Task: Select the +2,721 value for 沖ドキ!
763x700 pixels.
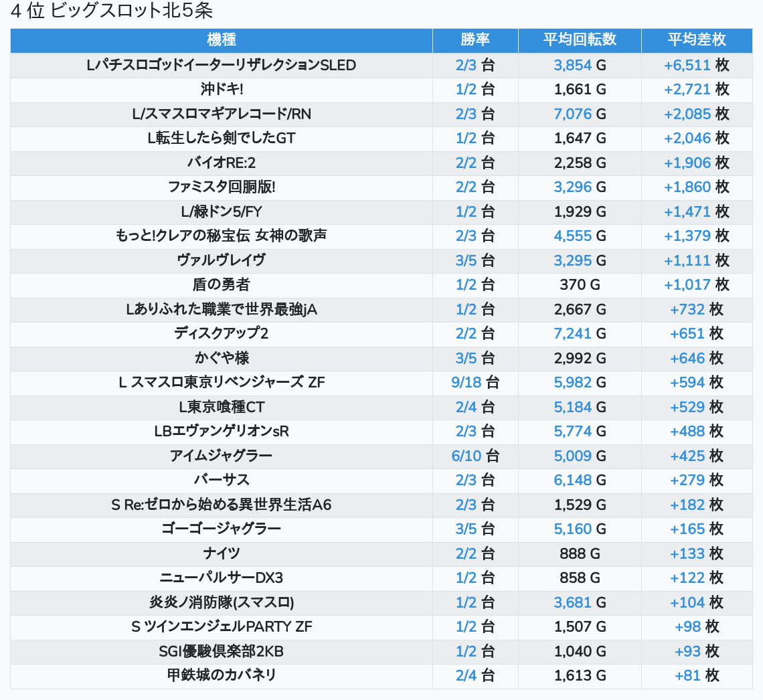Action: [x=687, y=89]
